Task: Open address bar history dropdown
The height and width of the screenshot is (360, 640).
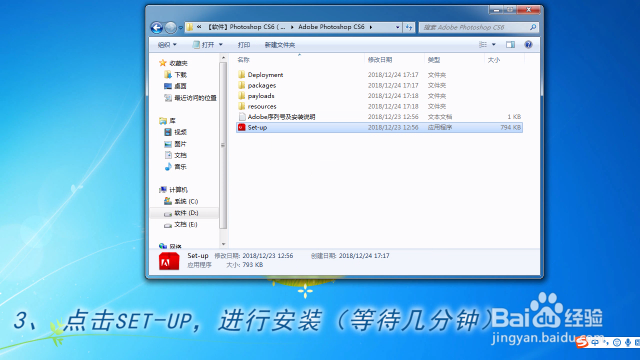Action: [397, 27]
